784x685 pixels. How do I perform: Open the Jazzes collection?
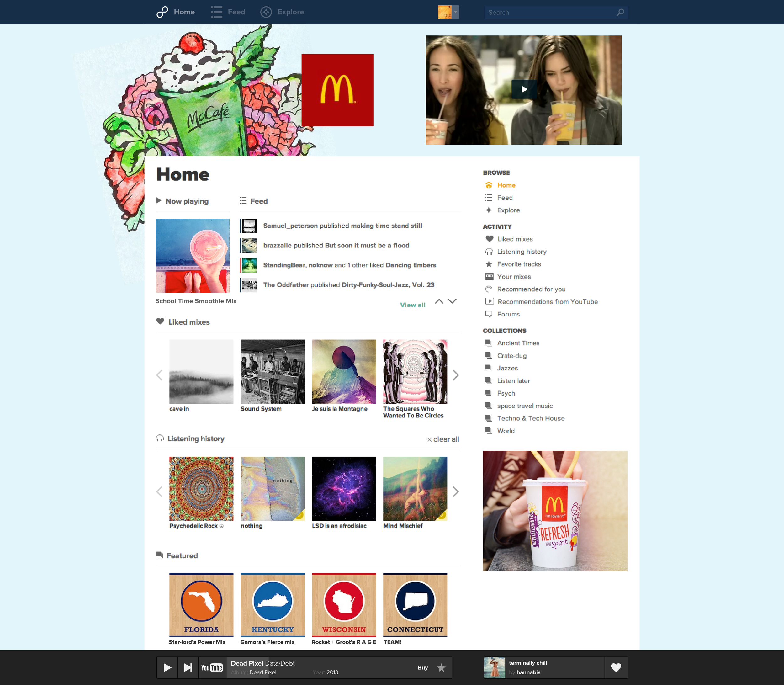507,369
